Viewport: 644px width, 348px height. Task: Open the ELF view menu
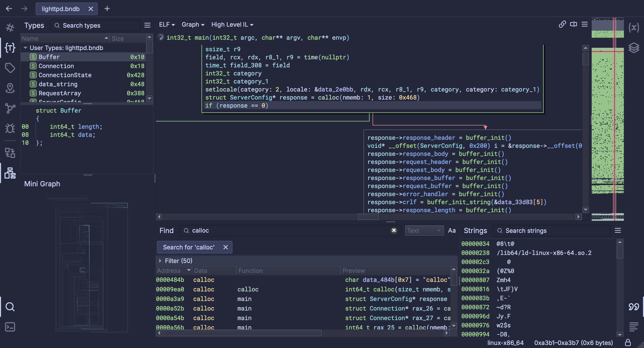pos(167,25)
